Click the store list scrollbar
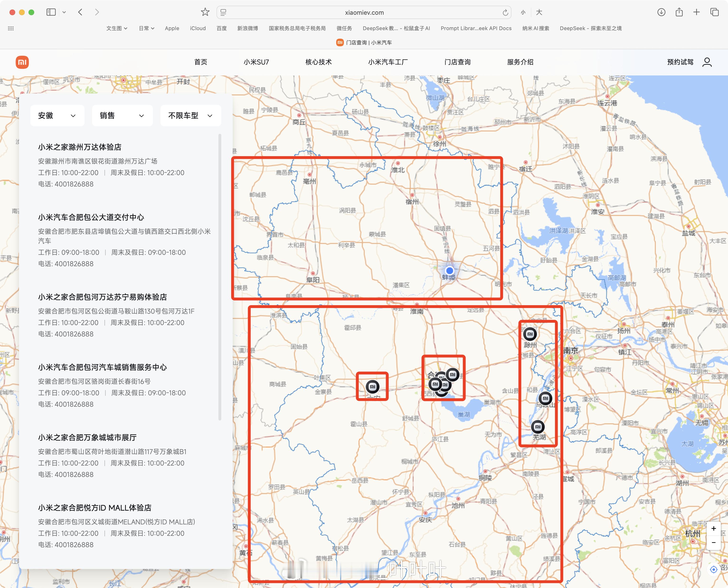Screen dimensions: 728x588 (220, 277)
